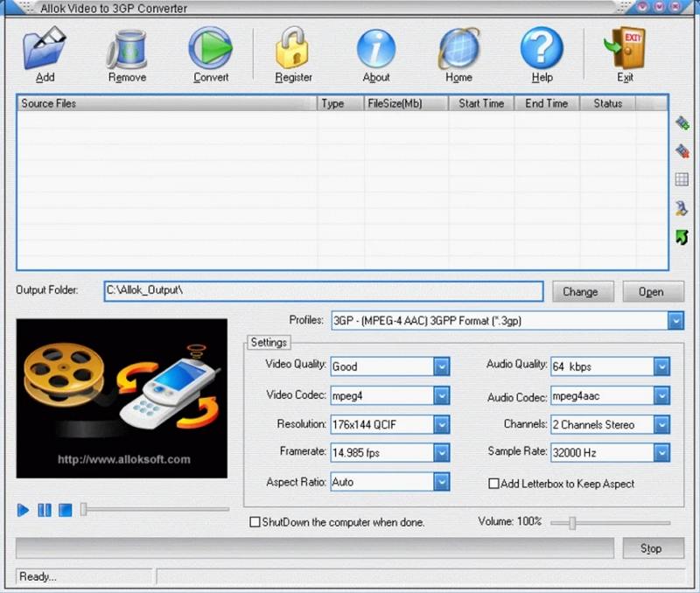This screenshot has width=700, height=593.
Task: Click the Change output folder button
Action: coord(580,292)
